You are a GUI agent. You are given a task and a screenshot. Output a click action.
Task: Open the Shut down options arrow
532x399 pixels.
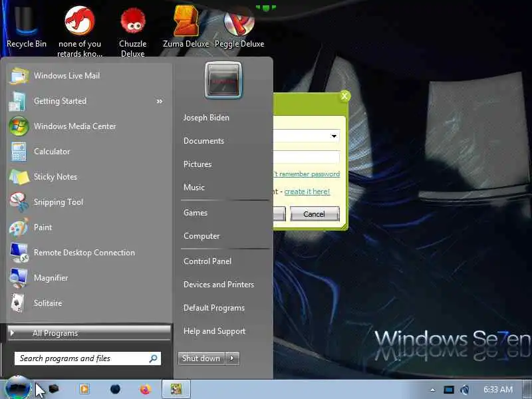[232, 358]
